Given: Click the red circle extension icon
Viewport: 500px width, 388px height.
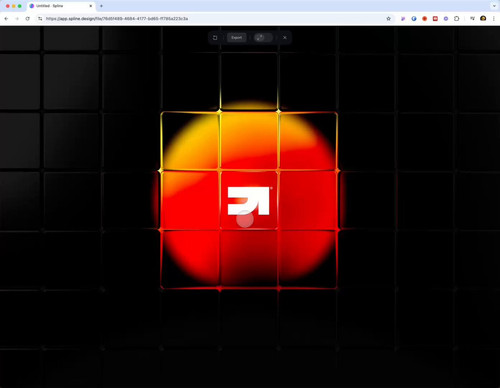Looking at the screenshot, I should pyautogui.click(x=424, y=19).
